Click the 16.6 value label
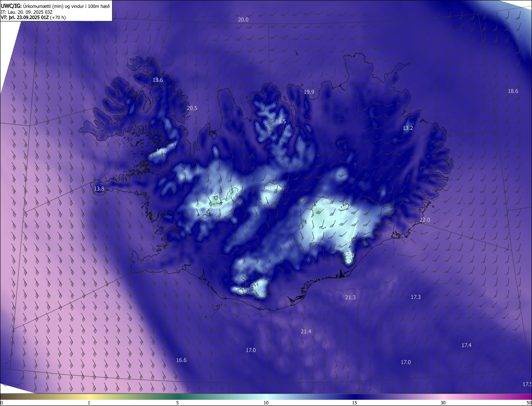The height and width of the screenshot is (406, 532). click(181, 360)
